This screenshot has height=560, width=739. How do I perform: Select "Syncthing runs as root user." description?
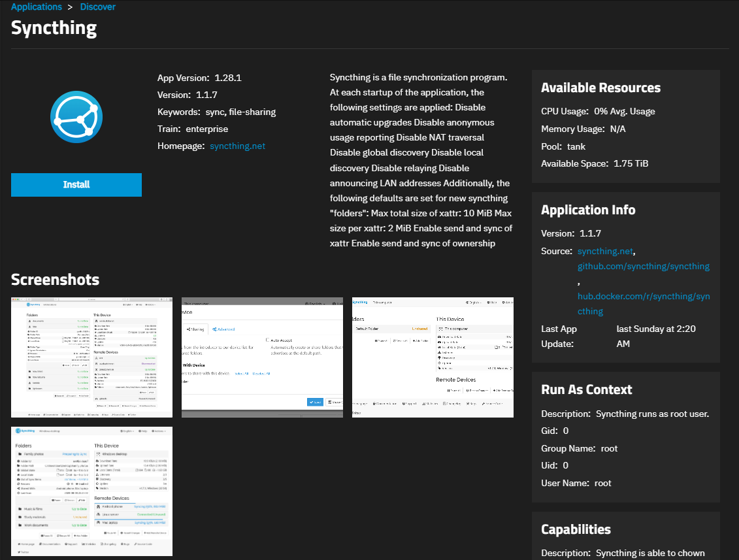click(x=653, y=414)
